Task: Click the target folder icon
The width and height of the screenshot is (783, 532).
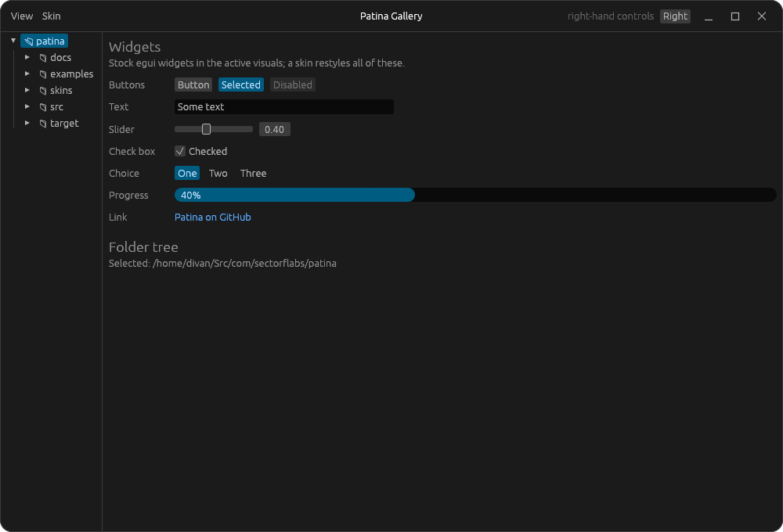Action: [43, 124]
